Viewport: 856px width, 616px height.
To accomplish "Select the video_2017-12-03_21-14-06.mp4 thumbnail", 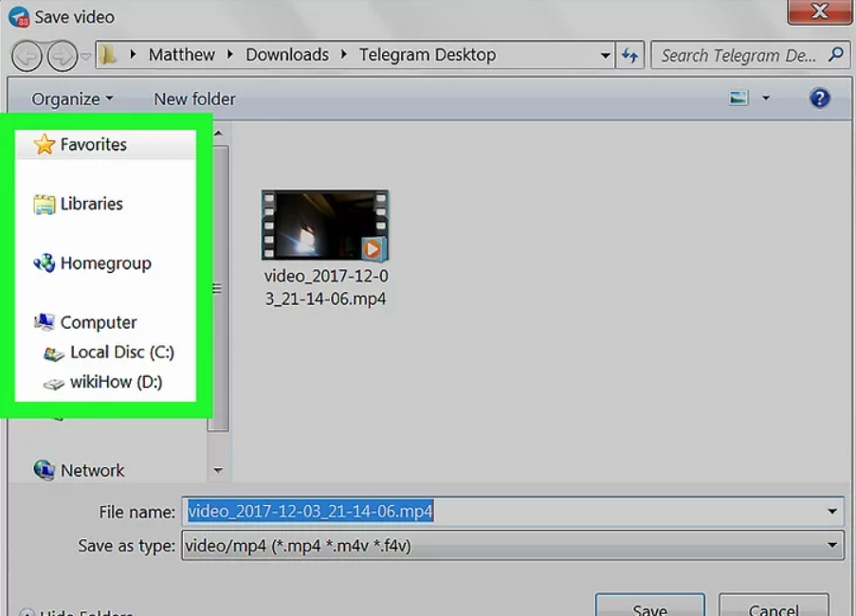I will (x=325, y=226).
